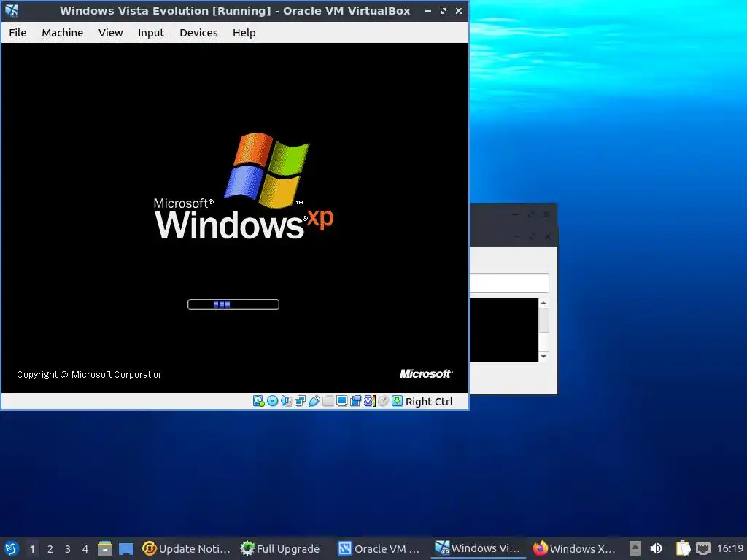Click the text input field in background window
747x560 pixels.
point(509,284)
